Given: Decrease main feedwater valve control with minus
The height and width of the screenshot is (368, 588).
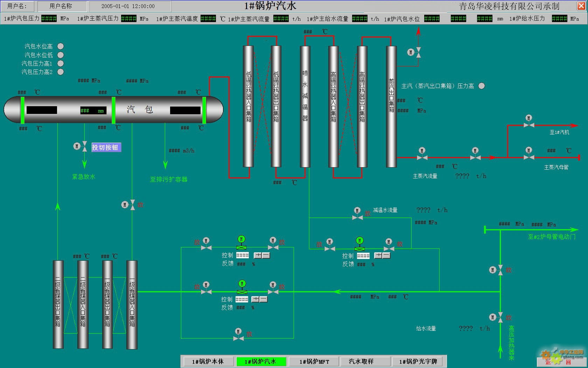Looking at the screenshot, I should [x=264, y=299].
